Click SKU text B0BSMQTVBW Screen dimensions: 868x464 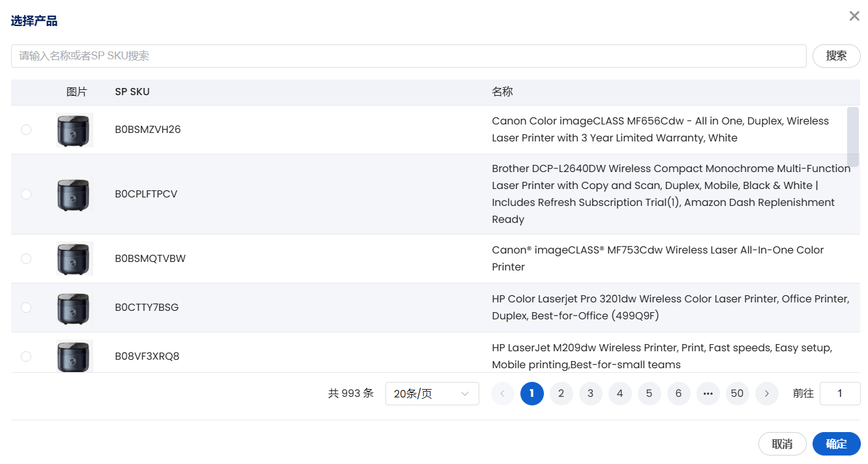(151, 259)
